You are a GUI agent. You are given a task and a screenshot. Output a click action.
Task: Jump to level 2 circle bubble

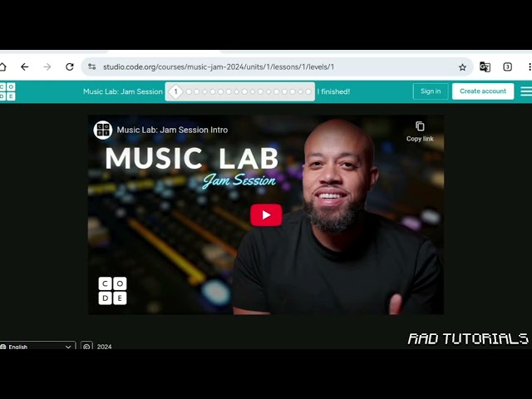tap(189, 91)
